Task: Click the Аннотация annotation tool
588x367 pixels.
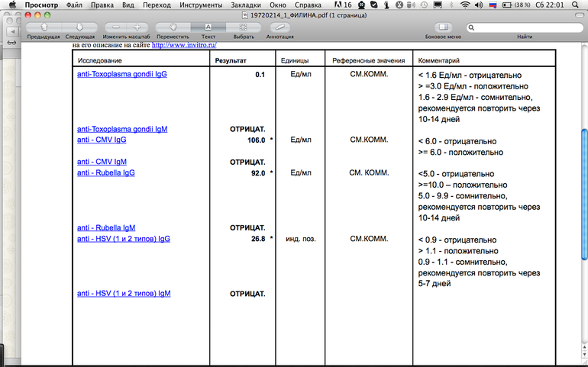Action: [280, 27]
